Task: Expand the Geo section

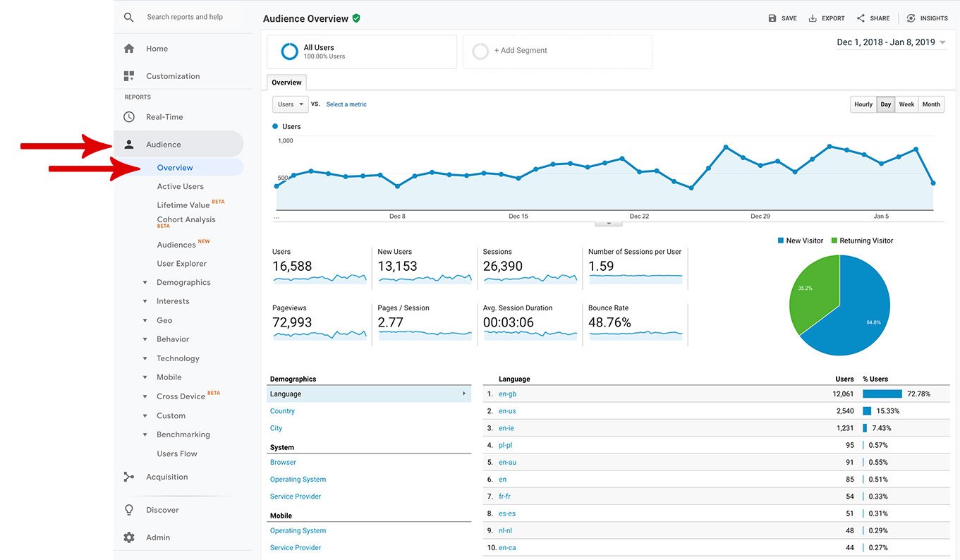Action: pyautogui.click(x=145, y=320)
